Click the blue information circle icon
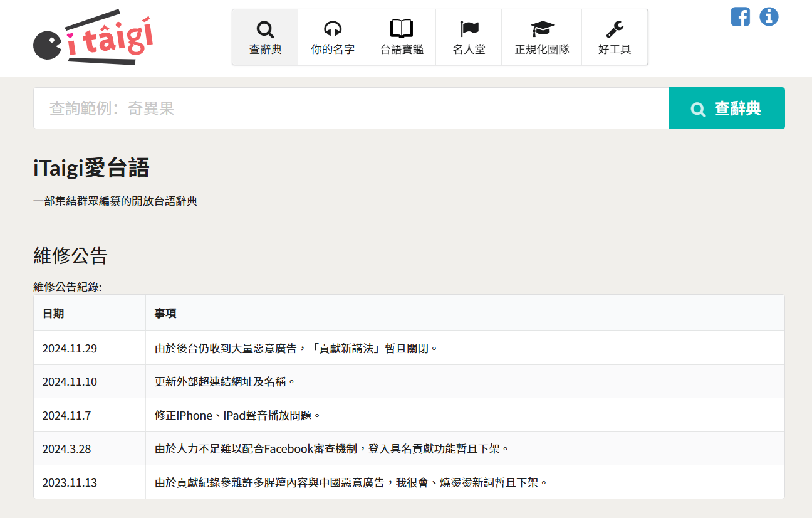Image resolution: width=812 pixels, height=518 pixels. click(769, 16)
